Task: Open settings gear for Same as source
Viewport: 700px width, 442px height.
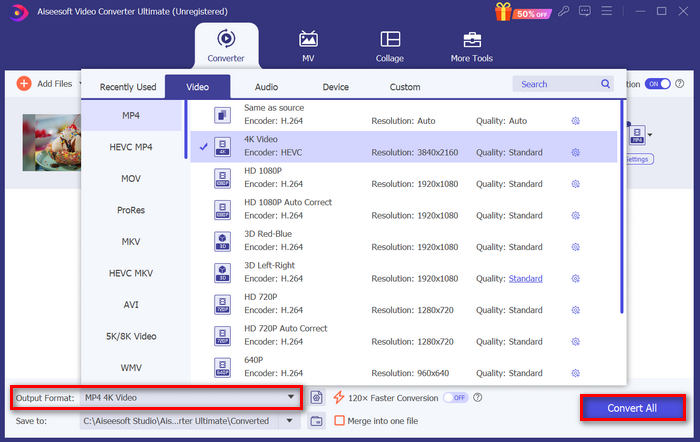Action: pos(575,121)
